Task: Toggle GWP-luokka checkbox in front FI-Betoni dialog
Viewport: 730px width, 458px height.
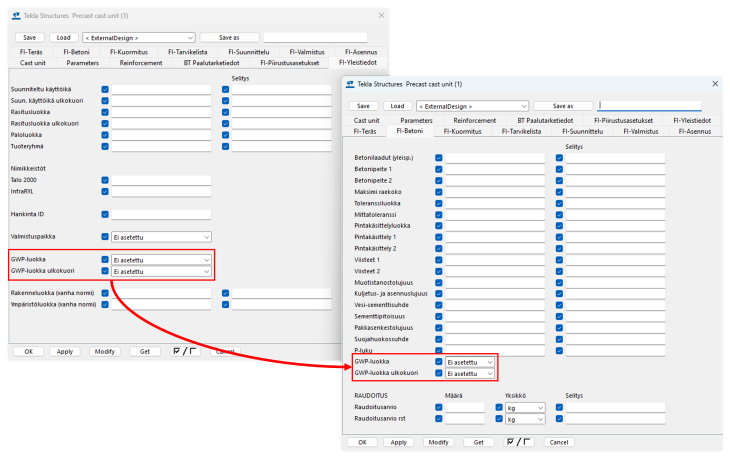Action: click(x=439, y=362)
